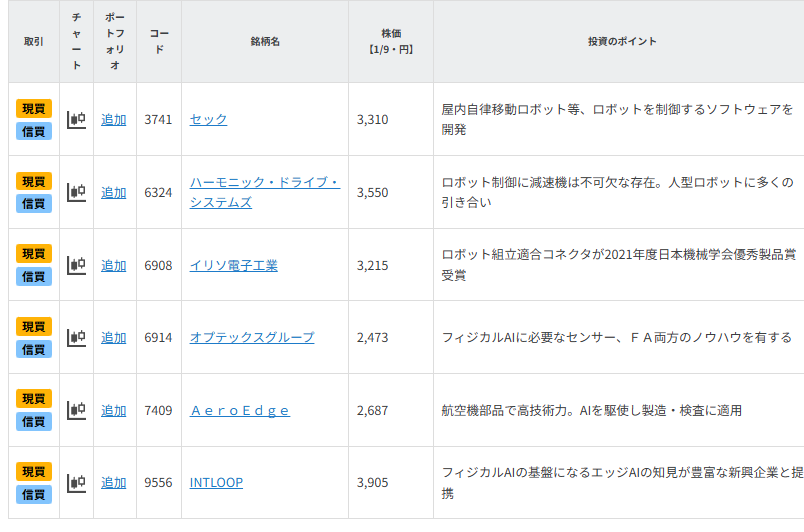The width and height of the screenshot is (804, 532).
Task: Select code cell 6908
Action: coord(158,265)
